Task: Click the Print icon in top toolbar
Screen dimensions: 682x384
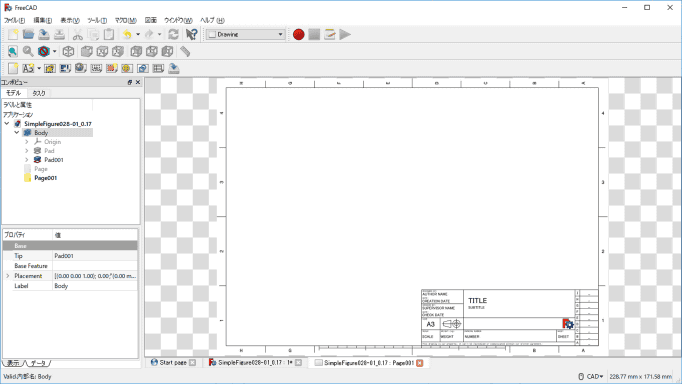Action: coord(59,34)
